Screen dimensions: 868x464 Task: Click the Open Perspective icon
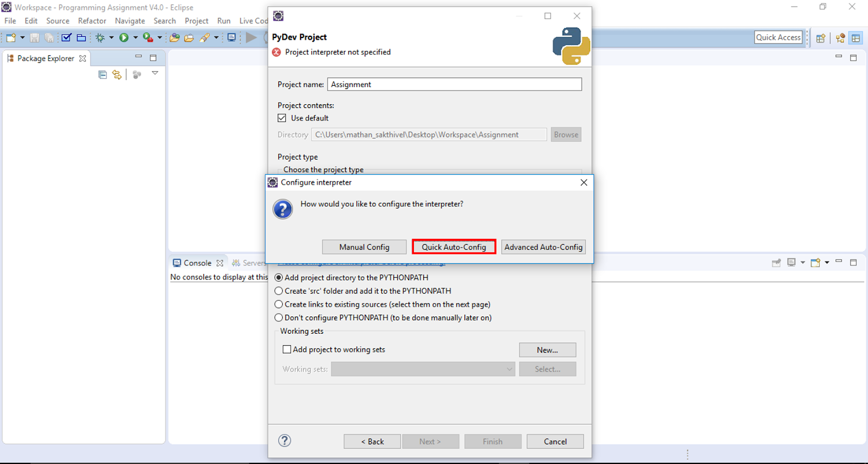(x=821, y=38)
